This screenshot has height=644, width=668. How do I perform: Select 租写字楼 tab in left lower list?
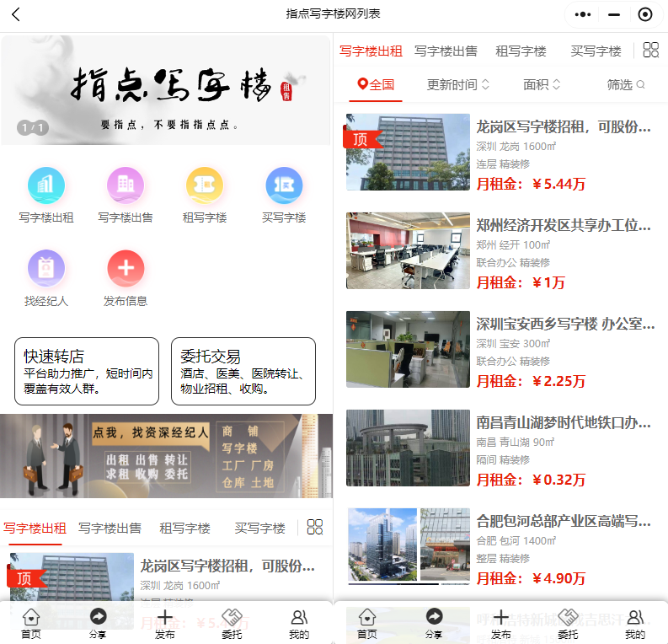click(184, 528)
